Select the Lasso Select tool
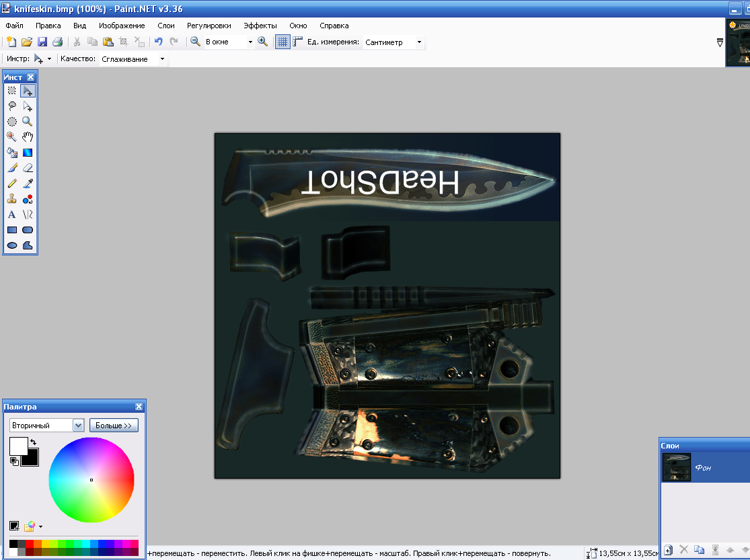750x560 pixels. 12,106
